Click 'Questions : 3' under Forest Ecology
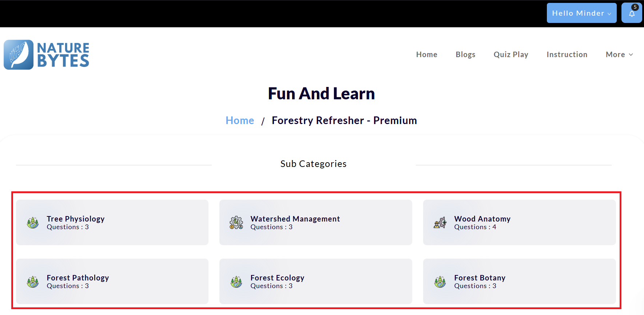Image resolution: width=644 pixels, height=315 pixels. pos(271,286)
